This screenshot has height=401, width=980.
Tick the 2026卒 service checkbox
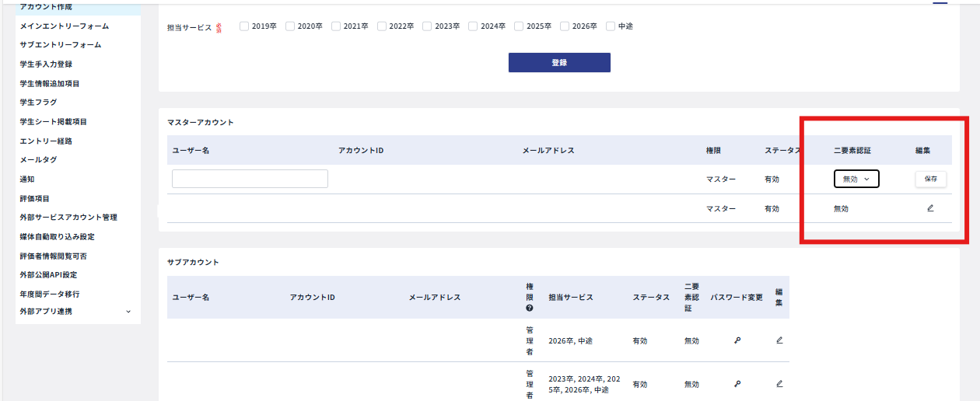pyautogui.click(x=565, y=26)
